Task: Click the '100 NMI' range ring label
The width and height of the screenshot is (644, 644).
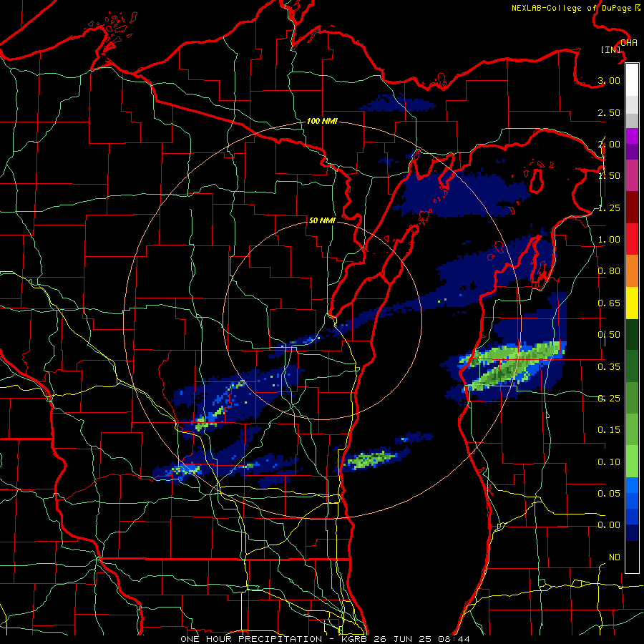Action: (x=322, y=121)
